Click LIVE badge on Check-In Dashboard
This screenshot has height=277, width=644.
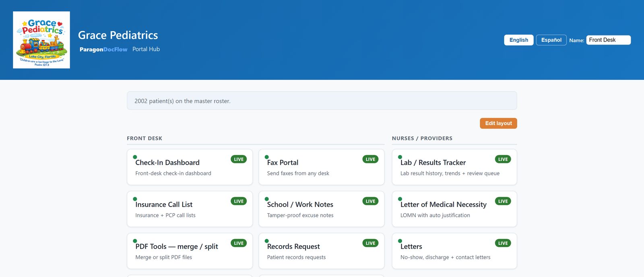[x=239, y=159]
